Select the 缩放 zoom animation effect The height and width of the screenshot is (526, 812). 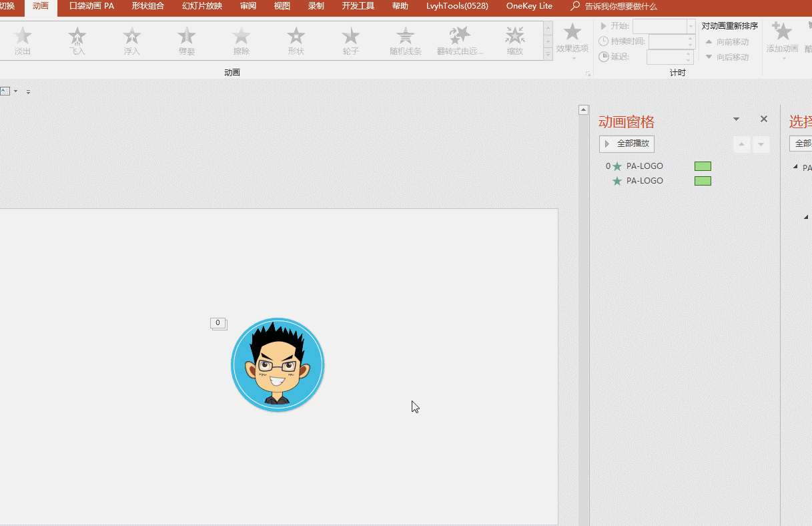(514, 41)
